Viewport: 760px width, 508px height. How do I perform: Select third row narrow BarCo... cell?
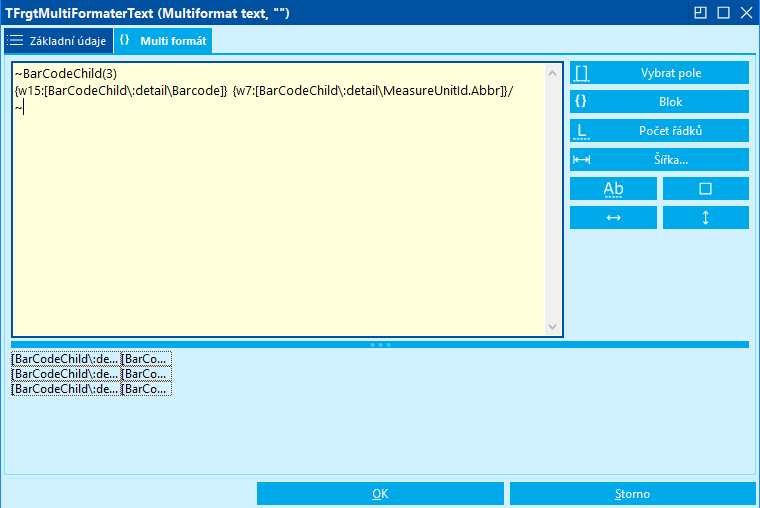pyautogui.click(x=146, y=389)
